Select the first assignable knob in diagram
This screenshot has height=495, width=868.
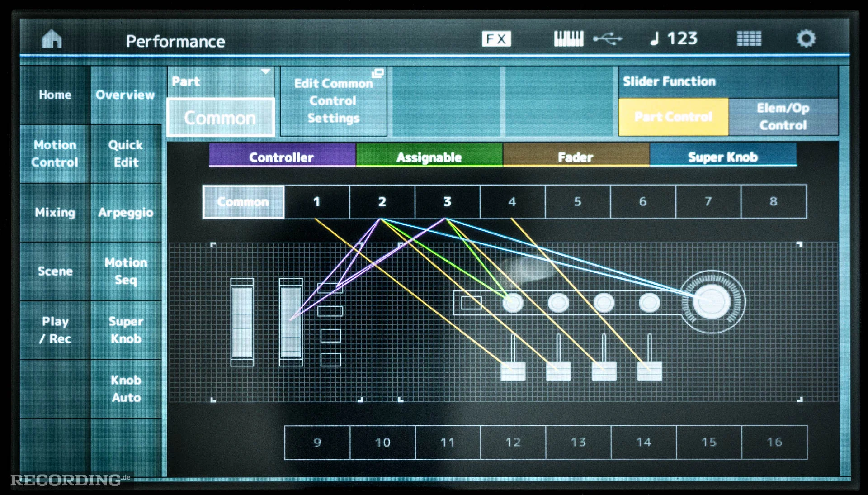click(513, 303)
